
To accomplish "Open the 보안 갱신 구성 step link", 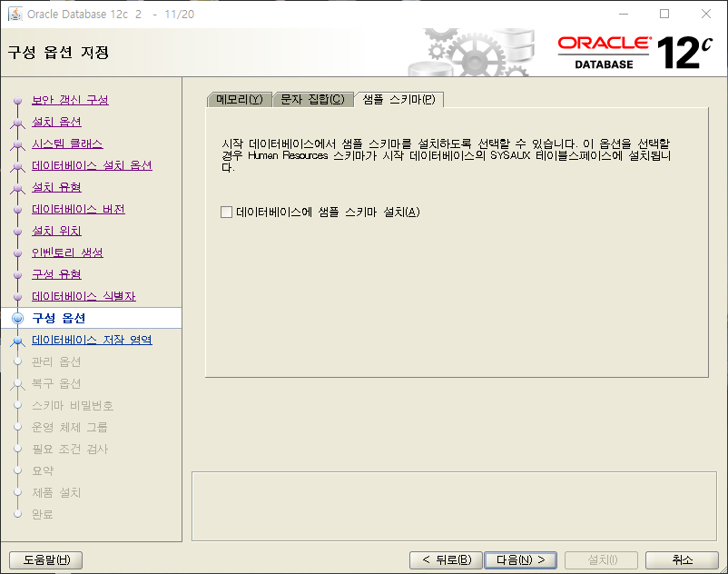I will (70, 100).
